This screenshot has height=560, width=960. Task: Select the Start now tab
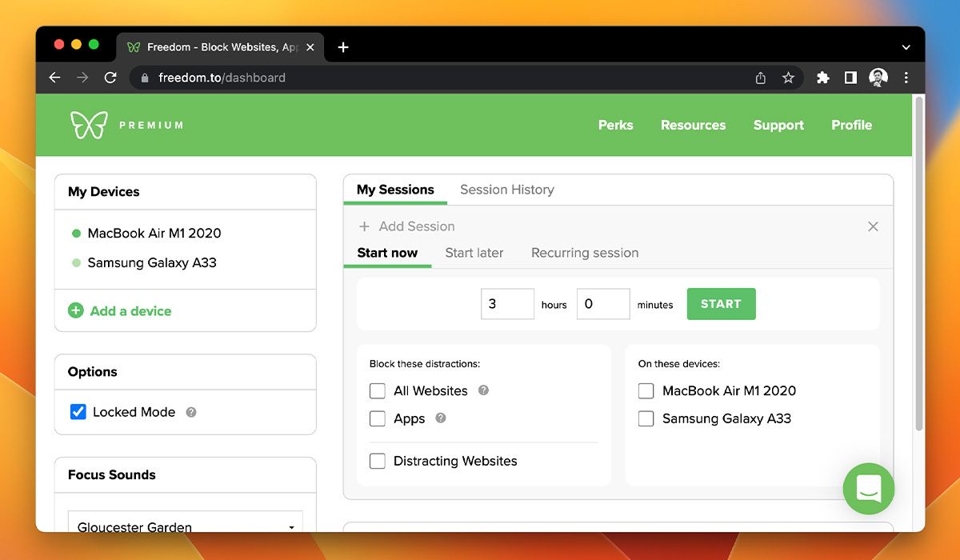pyautogui.click(x=387, y=253)
